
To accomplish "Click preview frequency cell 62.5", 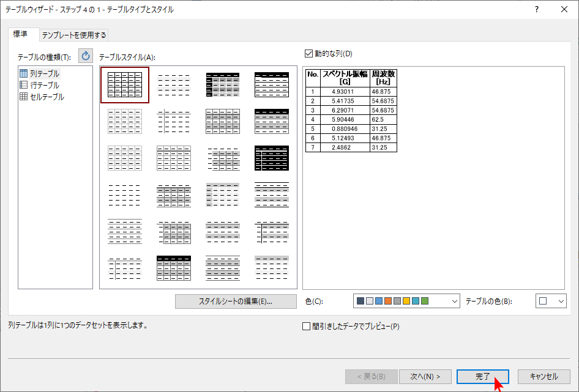I will click(383, 120).
